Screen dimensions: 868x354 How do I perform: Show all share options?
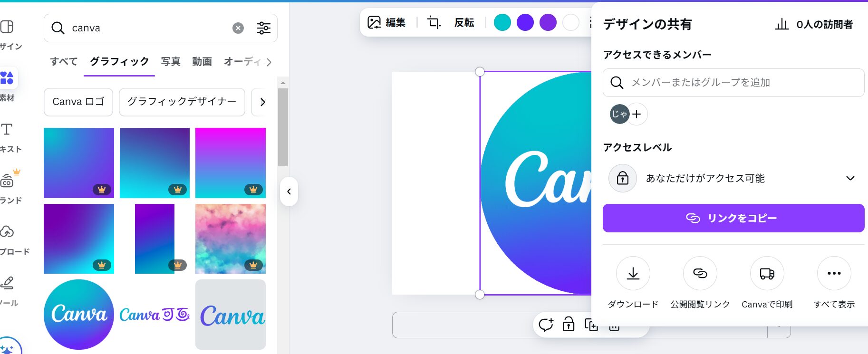pos(834,273)
